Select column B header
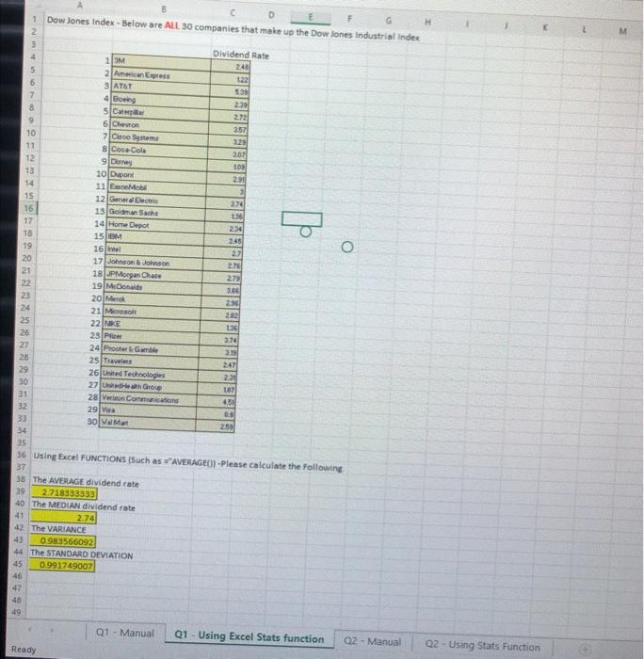 coord(164,8)
